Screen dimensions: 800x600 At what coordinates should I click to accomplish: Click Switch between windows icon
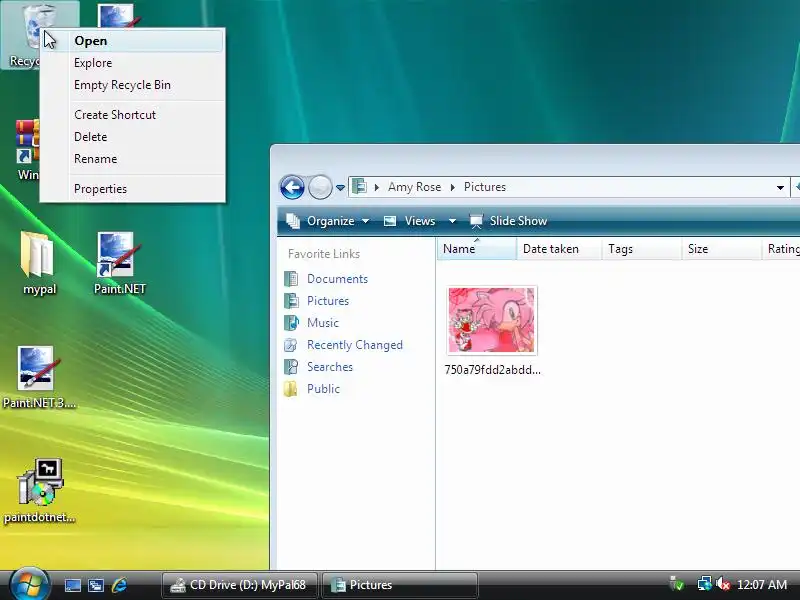click(x=96, y=585)
